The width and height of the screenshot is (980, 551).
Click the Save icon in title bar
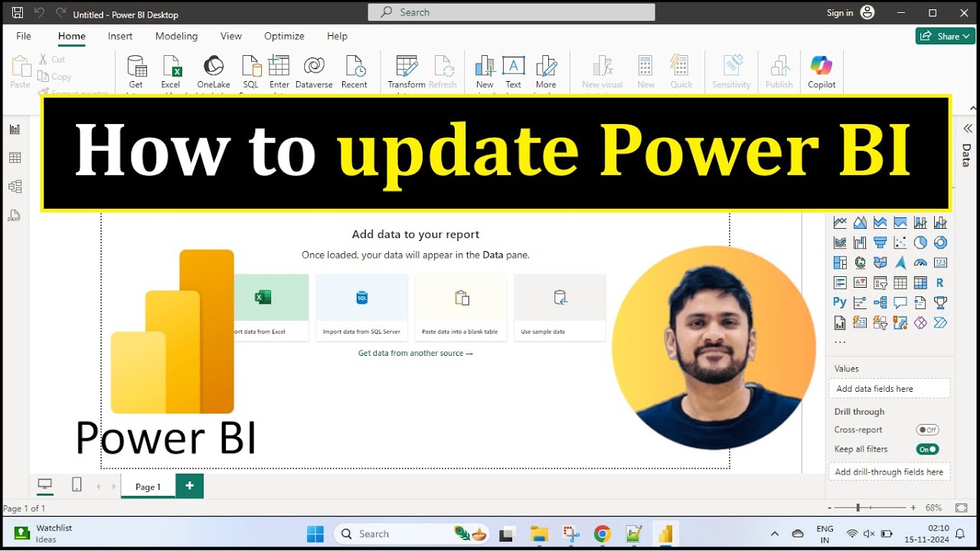(18, 13)
